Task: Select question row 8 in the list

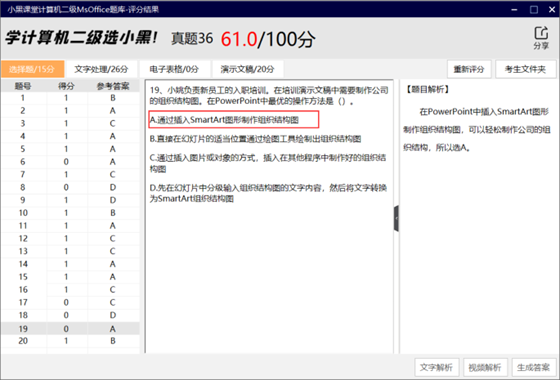Action: point(70,188)
